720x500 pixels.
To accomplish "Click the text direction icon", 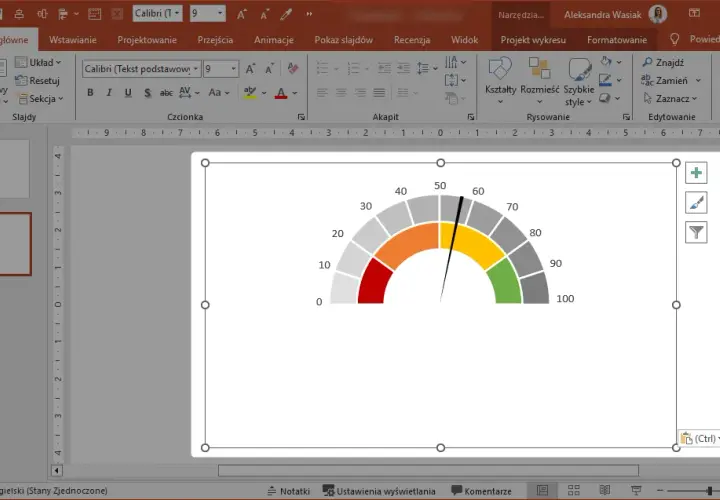I will coord(451,62).
